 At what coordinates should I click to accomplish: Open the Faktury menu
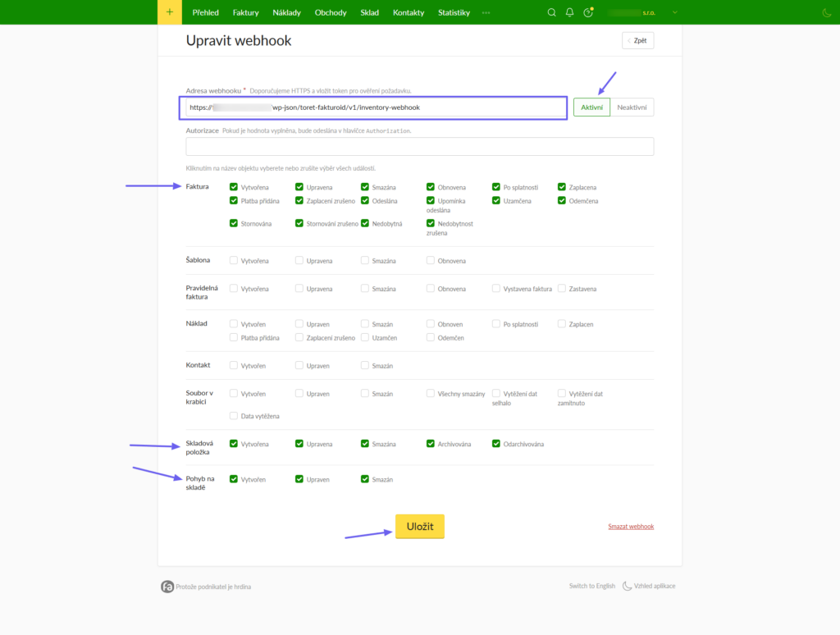tap(246, 12)
